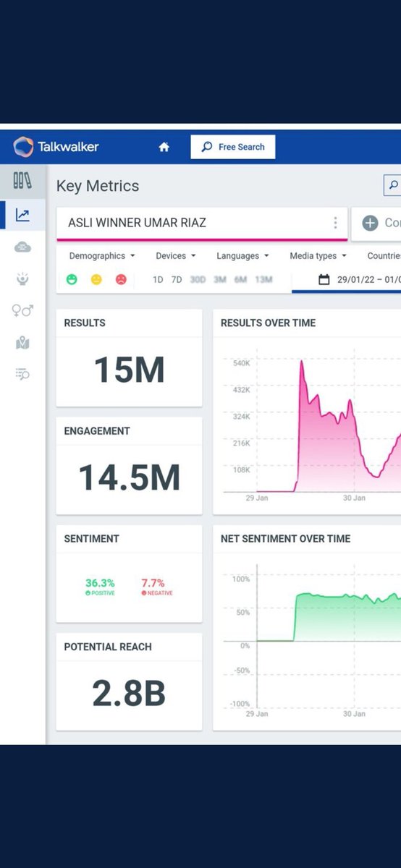Select the 30D time range
This screenshot has height=868, width=401.
pos(198,279)
